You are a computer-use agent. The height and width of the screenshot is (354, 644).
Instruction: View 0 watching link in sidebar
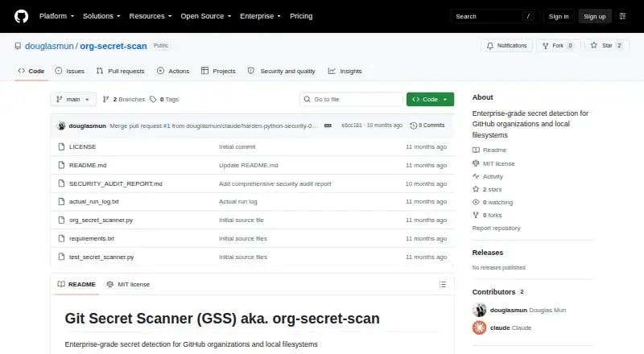[493, 203]
